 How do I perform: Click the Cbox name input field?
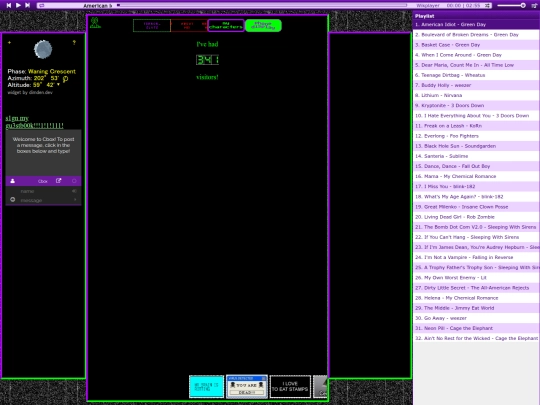(x=43, y=191)
